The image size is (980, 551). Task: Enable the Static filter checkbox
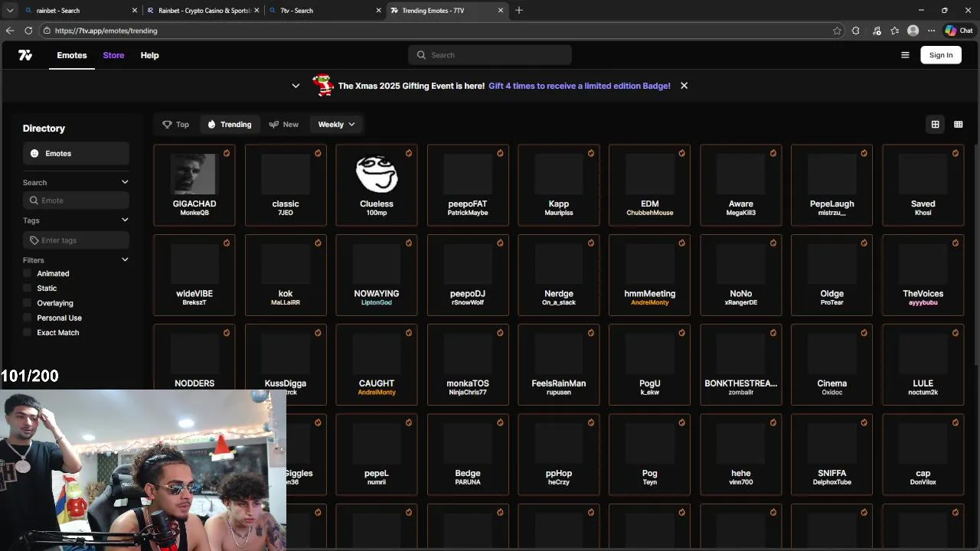pos(28,288)
